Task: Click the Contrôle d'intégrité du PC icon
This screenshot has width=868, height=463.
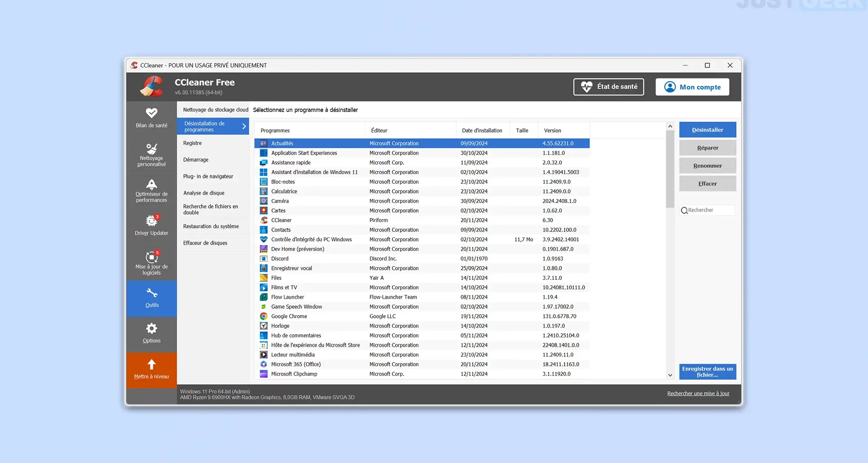Action: tap(264, 240)
